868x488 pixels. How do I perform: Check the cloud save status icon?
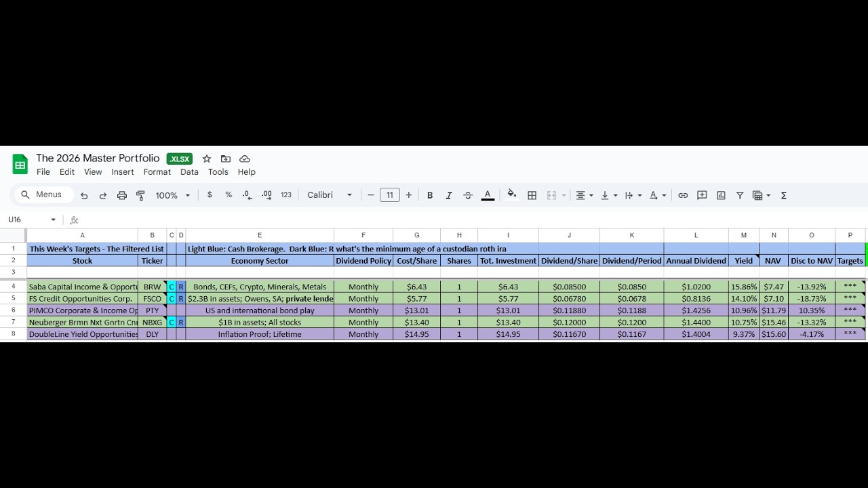(x=245, y=159)
